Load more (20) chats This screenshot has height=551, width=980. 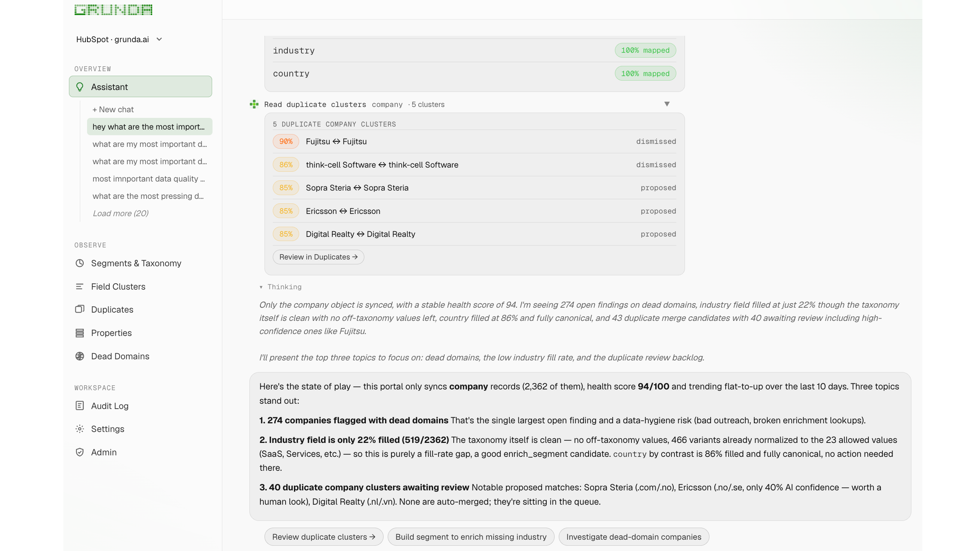(121, 213)
